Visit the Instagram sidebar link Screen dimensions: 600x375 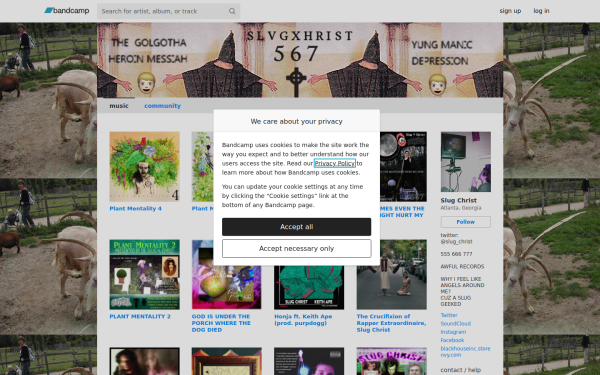point(453,332)
